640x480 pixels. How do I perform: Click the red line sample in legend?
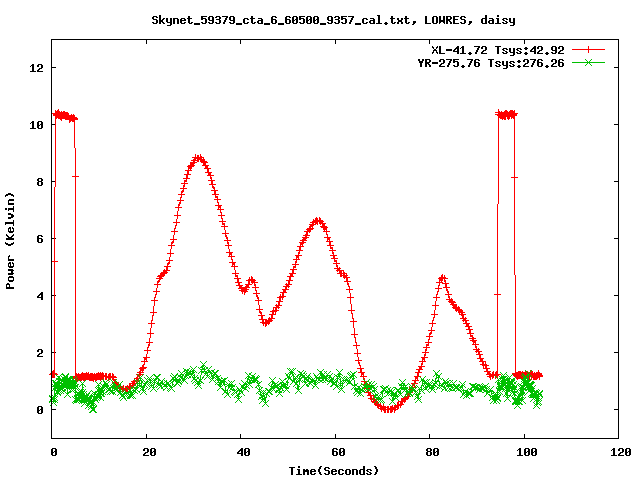588,50
